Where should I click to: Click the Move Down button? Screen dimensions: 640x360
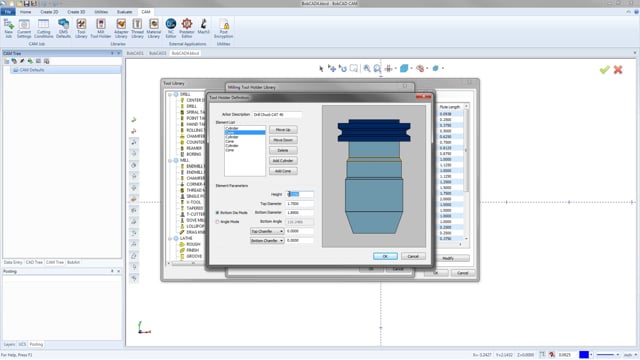[283, 140]
